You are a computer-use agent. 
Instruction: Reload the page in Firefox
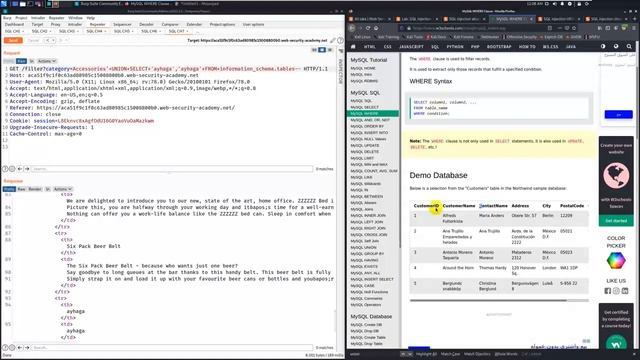pos(368,28)
